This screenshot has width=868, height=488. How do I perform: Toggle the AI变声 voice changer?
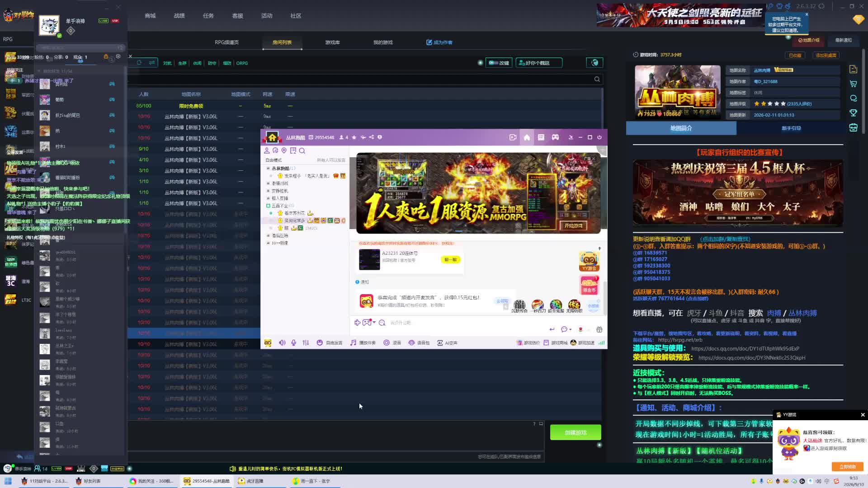(x=447, y=343)
